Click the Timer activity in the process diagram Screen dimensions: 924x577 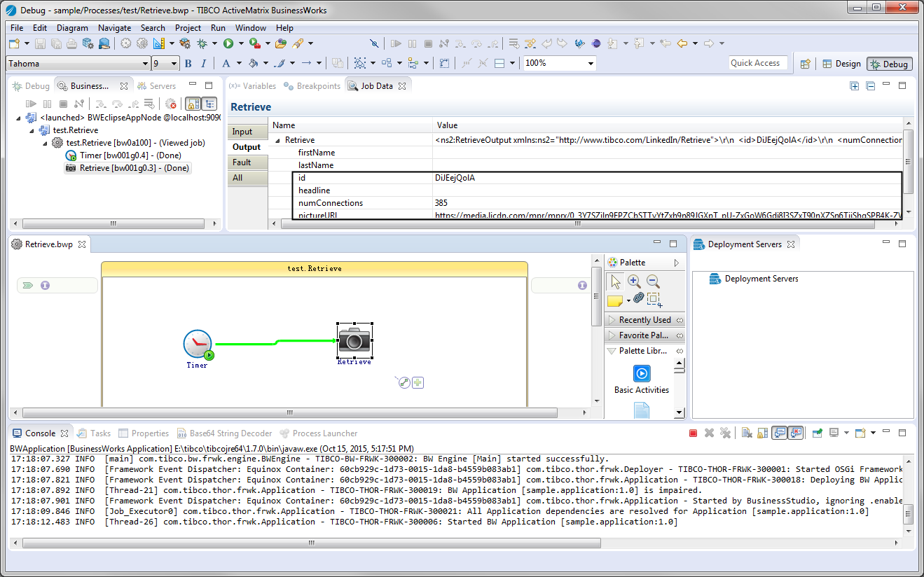[198, 345]
